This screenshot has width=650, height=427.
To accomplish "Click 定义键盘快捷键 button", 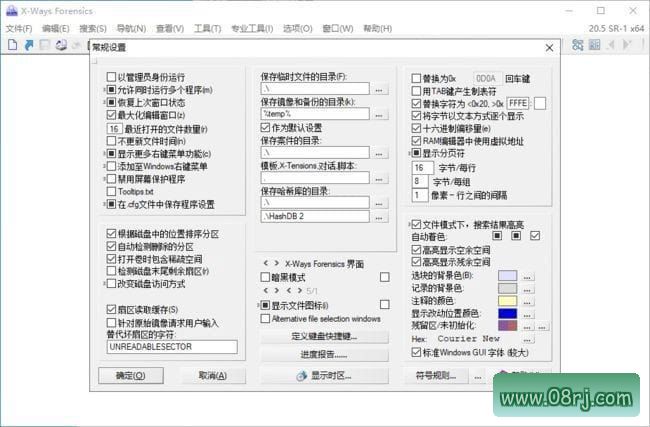I will pos(325,336).
